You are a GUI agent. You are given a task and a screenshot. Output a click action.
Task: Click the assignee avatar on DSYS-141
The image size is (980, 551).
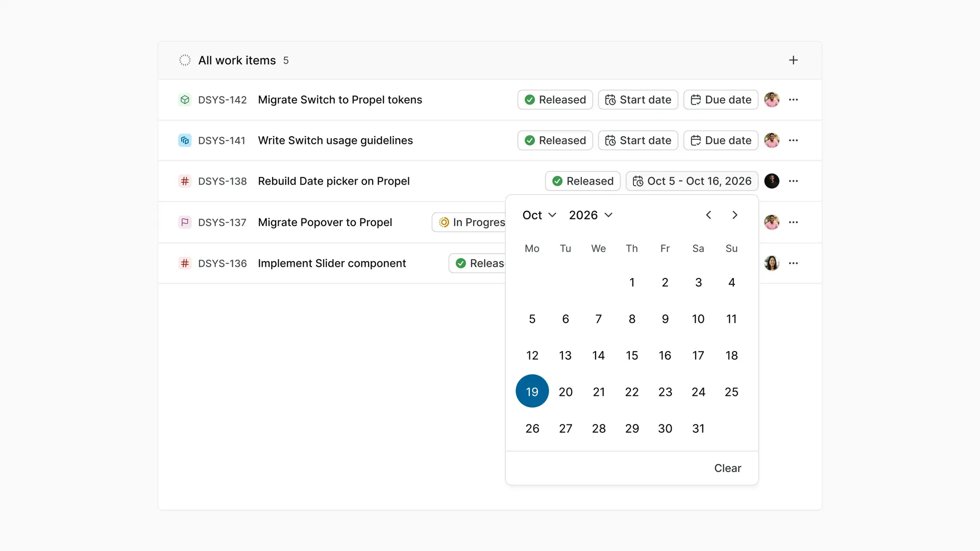(x=772, y=140)
